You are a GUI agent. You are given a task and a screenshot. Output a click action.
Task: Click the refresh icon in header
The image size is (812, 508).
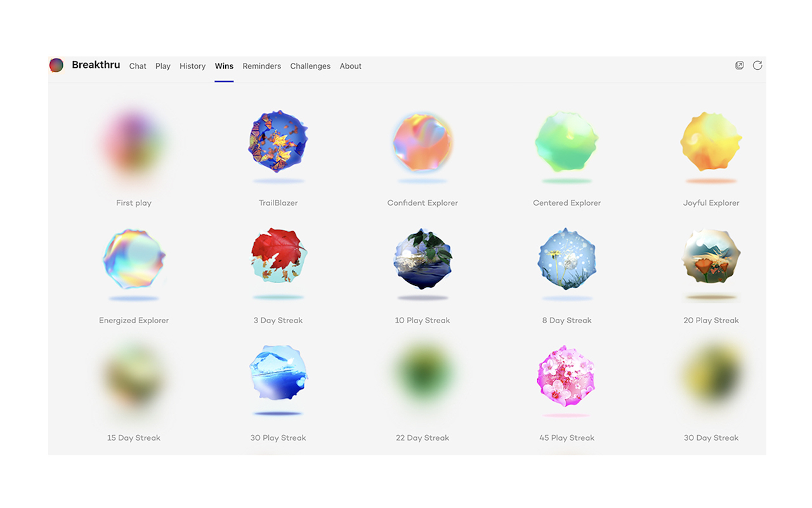pos(757,65)
